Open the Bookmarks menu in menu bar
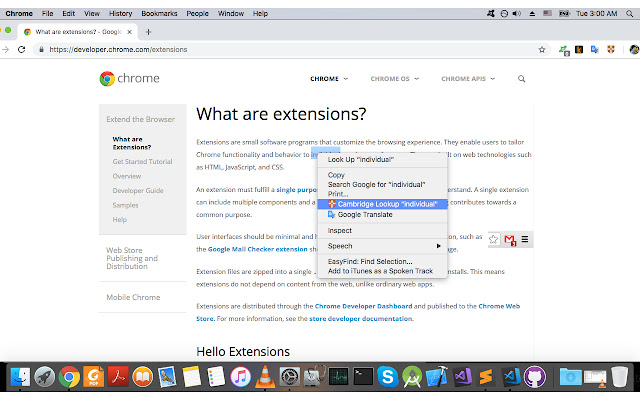 coord(159,14)
